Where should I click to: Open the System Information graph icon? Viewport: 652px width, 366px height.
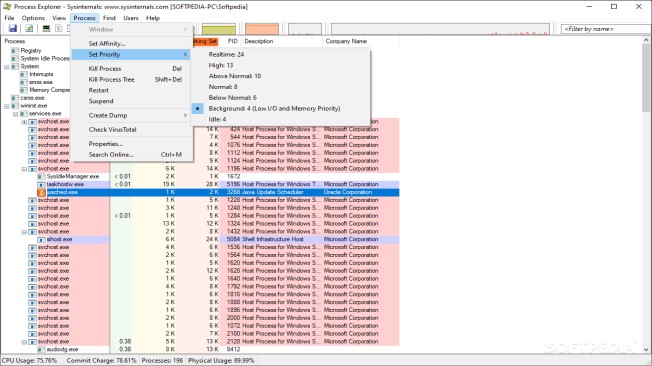coord(46,28)
